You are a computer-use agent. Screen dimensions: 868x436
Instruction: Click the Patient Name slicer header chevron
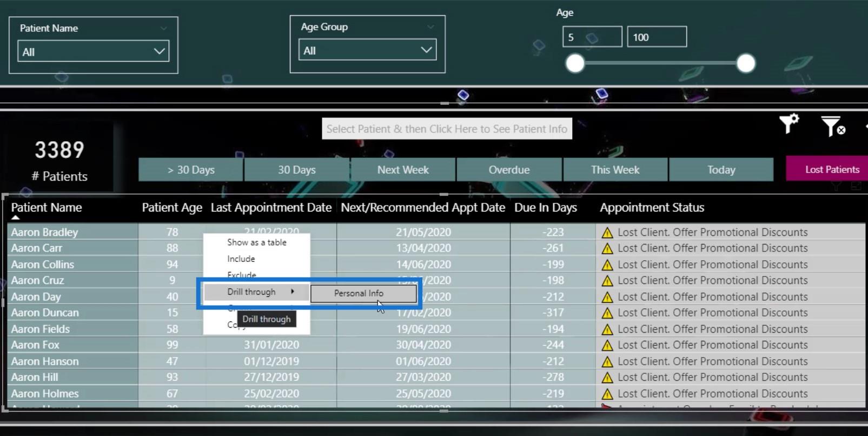click(x=163, y=28)
